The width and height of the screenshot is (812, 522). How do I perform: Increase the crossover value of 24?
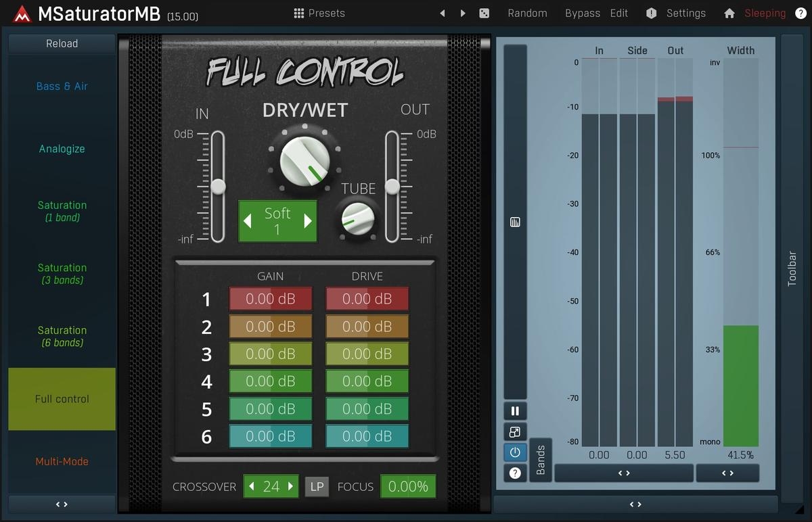pyautogui.click(x=291, y=486)
